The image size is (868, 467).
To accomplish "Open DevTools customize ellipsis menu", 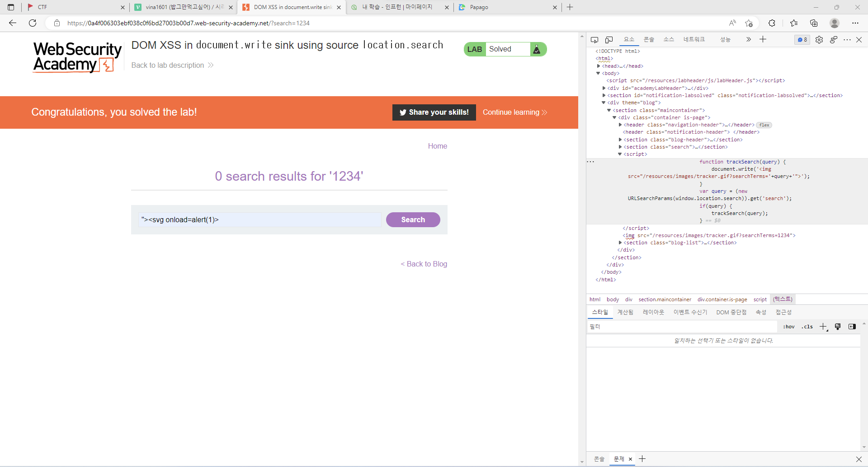I will [847, 40].
